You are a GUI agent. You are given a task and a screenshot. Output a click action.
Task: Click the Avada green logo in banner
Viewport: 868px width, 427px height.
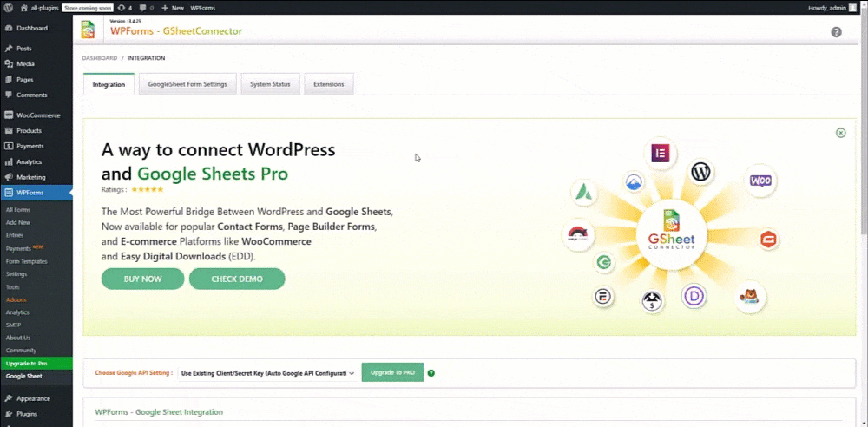click(583, 192)
